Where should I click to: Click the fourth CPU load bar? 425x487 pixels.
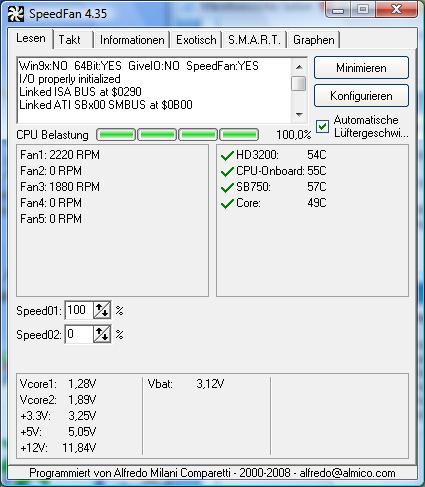pos(239,135)
